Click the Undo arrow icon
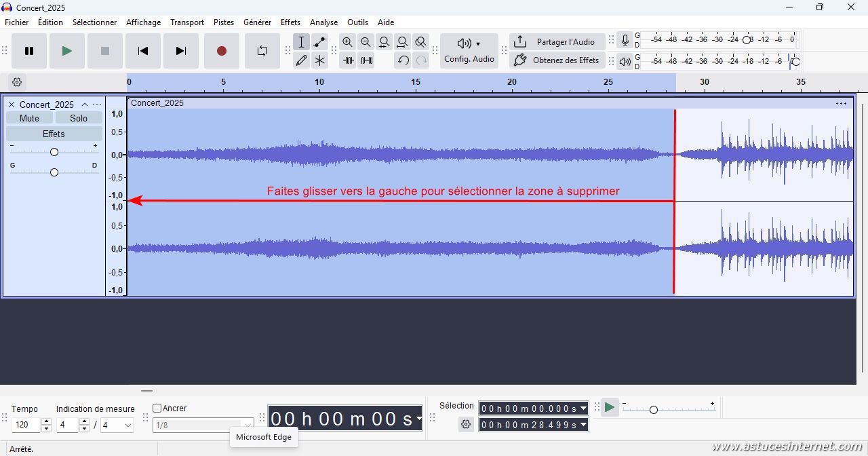This screenshot has width=868, height=456. click(403, 60)
